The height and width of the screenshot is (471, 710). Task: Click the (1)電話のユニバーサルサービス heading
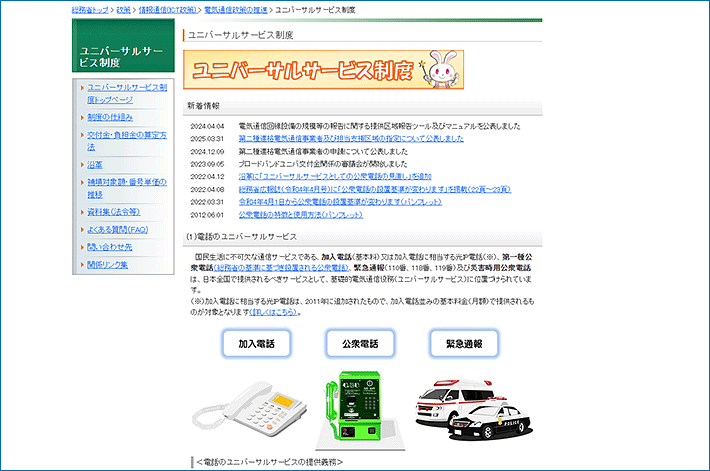241,237
